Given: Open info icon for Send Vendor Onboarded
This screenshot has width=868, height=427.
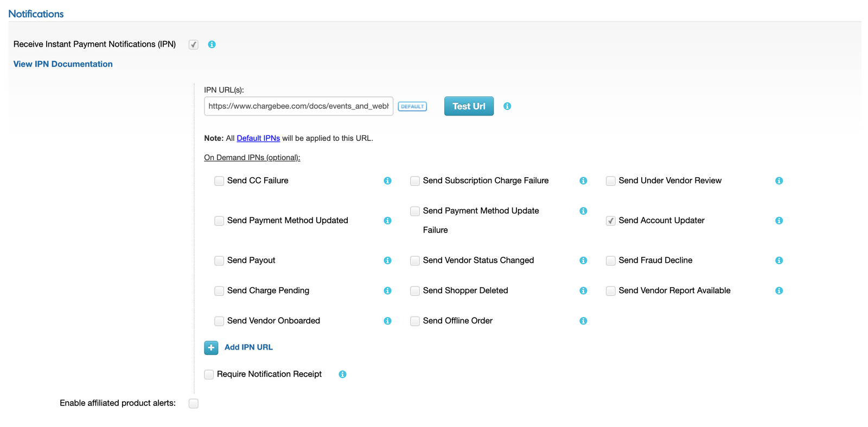Looking at the screenshot, I should tap(387, 321).
